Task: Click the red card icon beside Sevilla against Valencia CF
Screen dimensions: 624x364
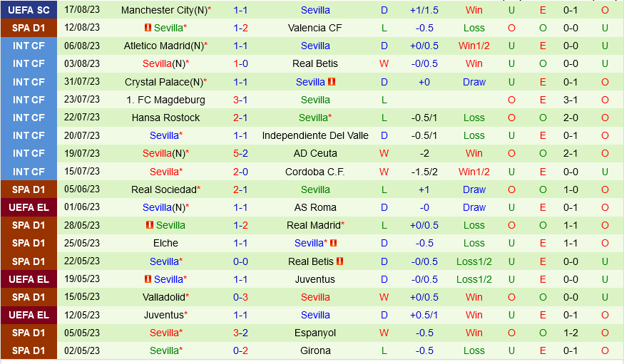Action: [148, 28]
